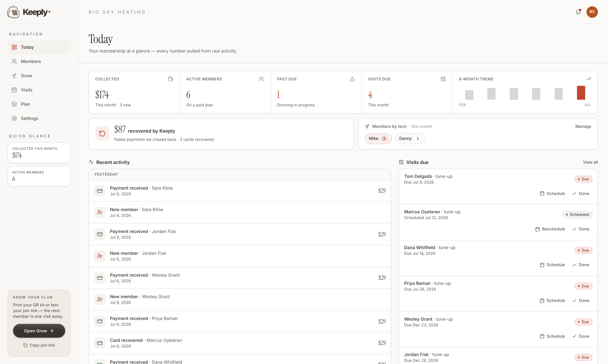The image size is (608, 364).
Task: Click new-member icon on Sara Kline row
Action: [x=100, y=212]
